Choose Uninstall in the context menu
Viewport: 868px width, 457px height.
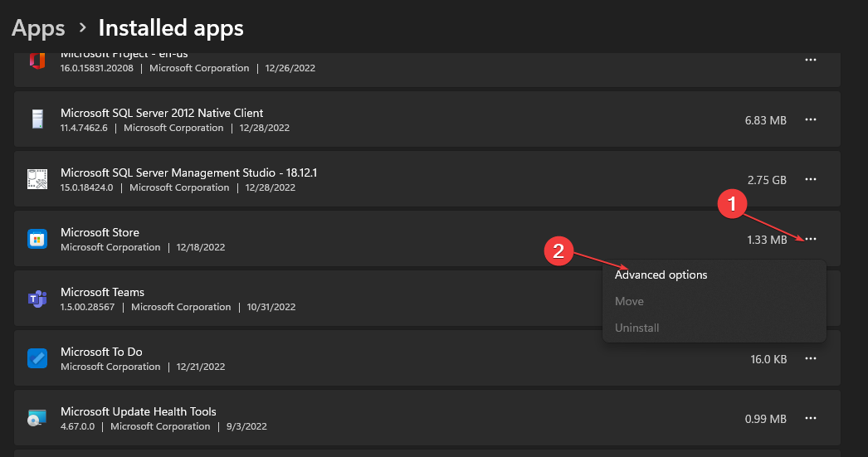pos(636,328)
